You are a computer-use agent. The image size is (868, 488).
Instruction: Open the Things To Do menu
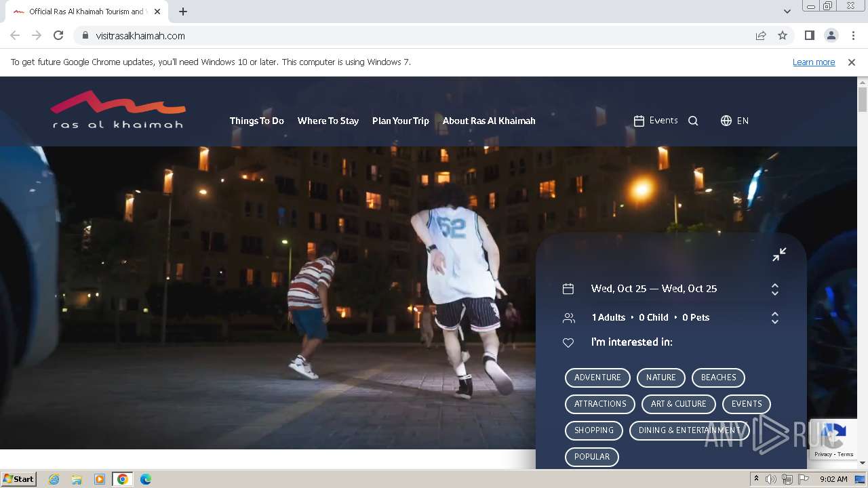256,121
